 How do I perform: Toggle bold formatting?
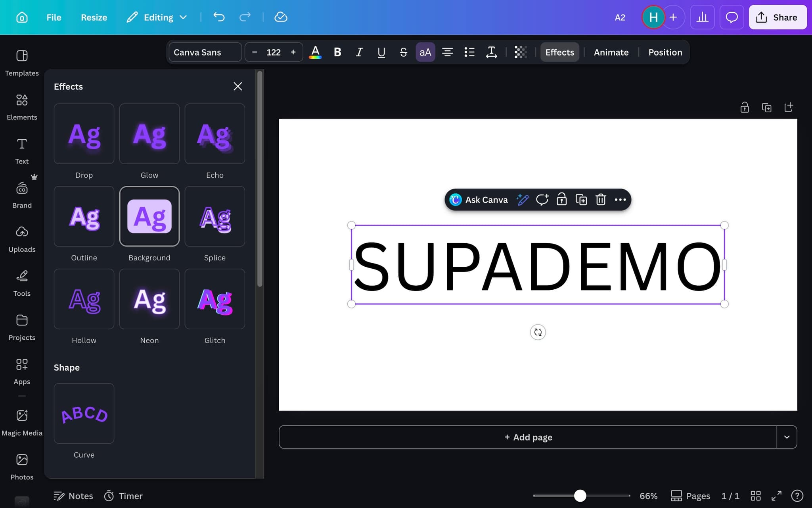pos(337,52)
